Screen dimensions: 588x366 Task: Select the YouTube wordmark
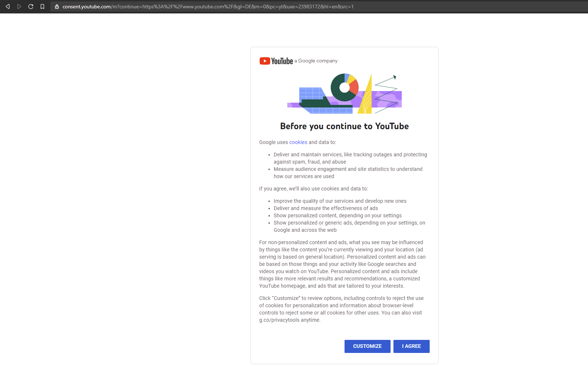point(282,61)
